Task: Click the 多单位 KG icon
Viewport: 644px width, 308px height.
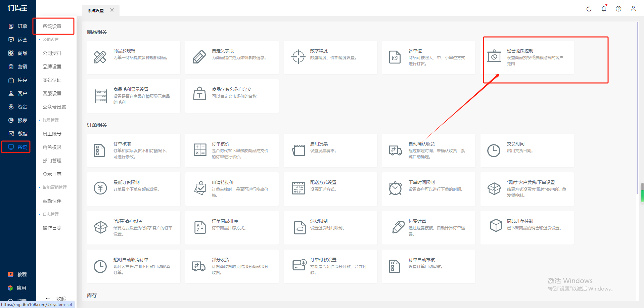Action: click(395, 57)
